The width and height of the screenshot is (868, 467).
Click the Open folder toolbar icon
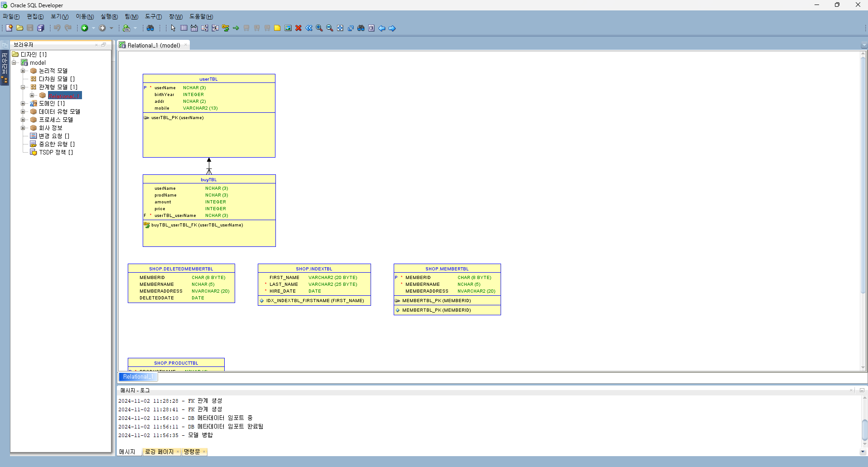(19, 28)
